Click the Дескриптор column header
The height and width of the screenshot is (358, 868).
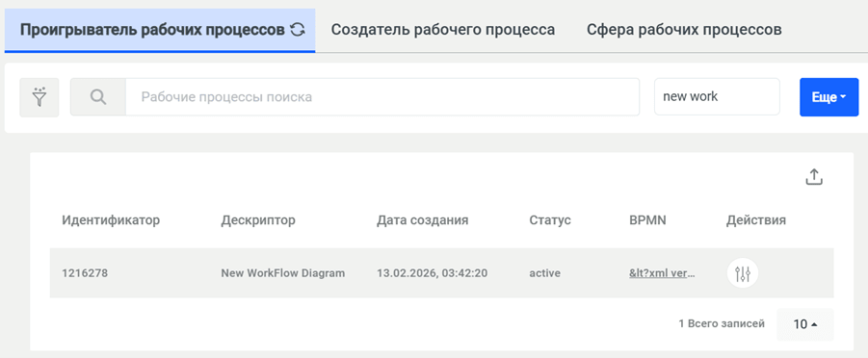pyautogui.click(x=258, y=220)
